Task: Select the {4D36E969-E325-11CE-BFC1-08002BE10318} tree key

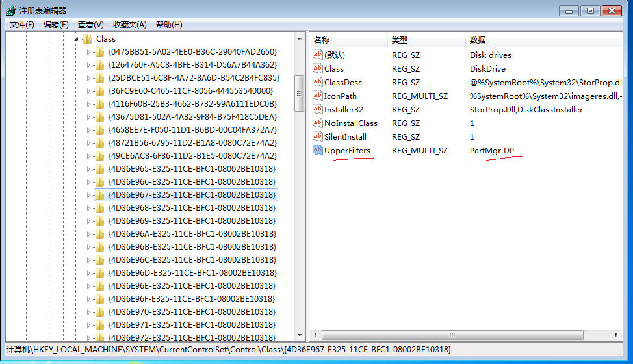Action: (192, 221)
